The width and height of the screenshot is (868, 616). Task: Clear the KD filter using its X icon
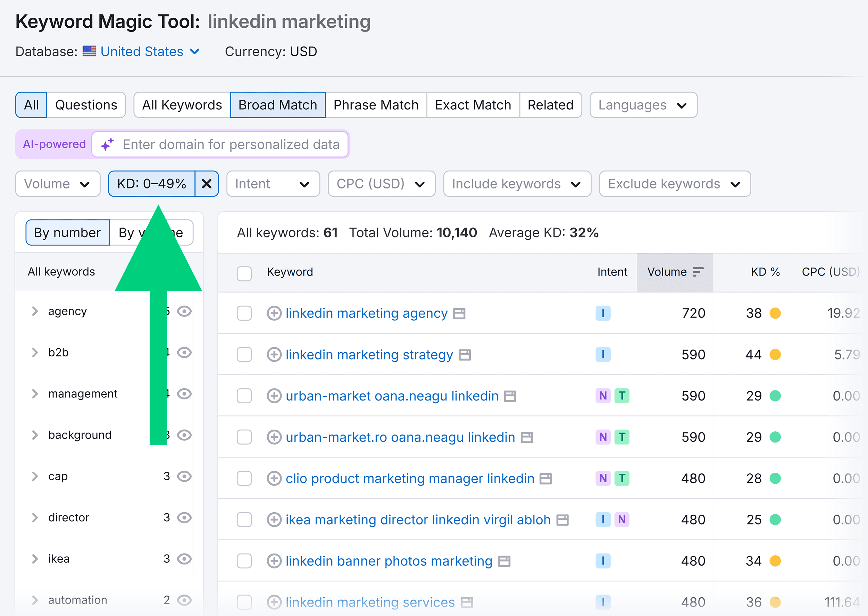[x=207, y=184]
